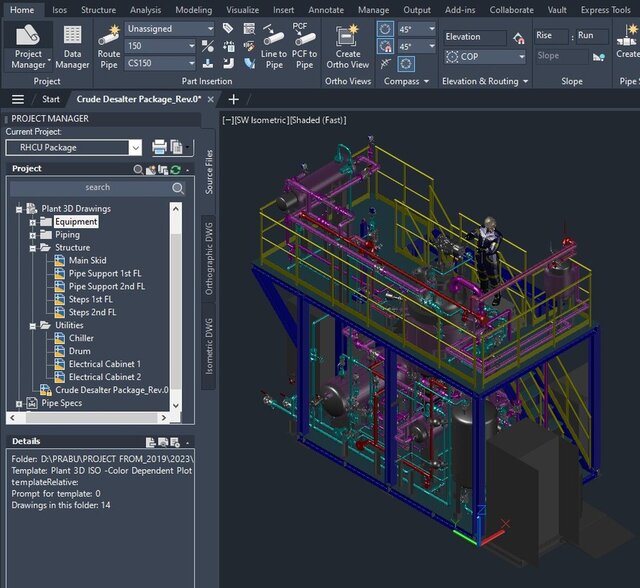This screenshot has width=640, height=588.
Task: Open the COP routing justification dropdown
Action: [485, 56]
